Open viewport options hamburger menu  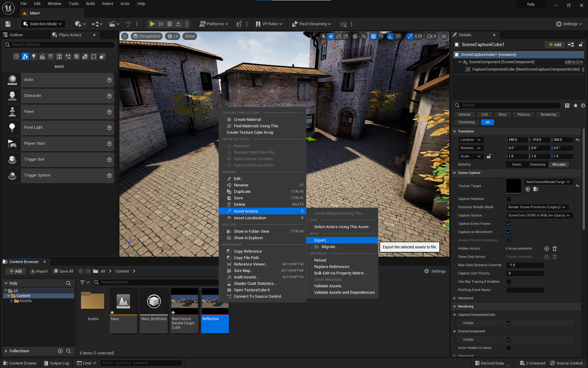(125, 36)
